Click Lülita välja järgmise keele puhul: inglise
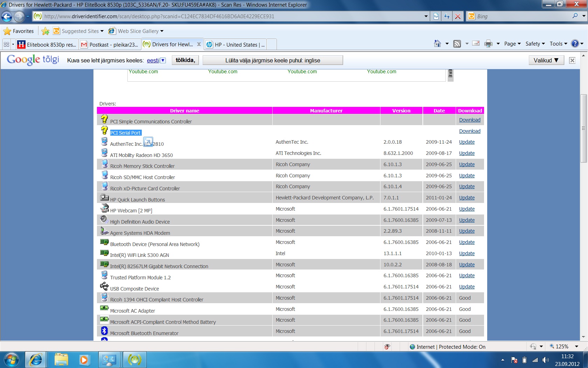This screenshot has width=588, height=368. [x=273, y=60]
